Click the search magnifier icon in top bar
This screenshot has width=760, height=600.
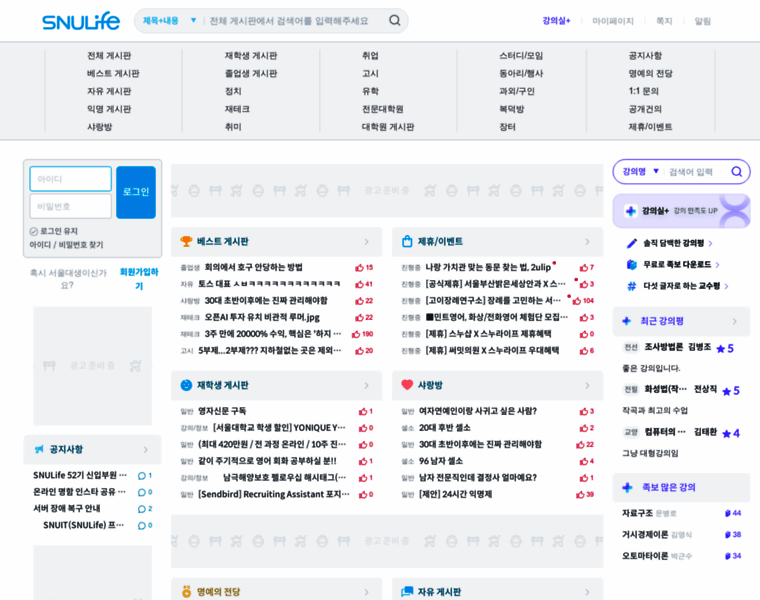pos(395,21)
